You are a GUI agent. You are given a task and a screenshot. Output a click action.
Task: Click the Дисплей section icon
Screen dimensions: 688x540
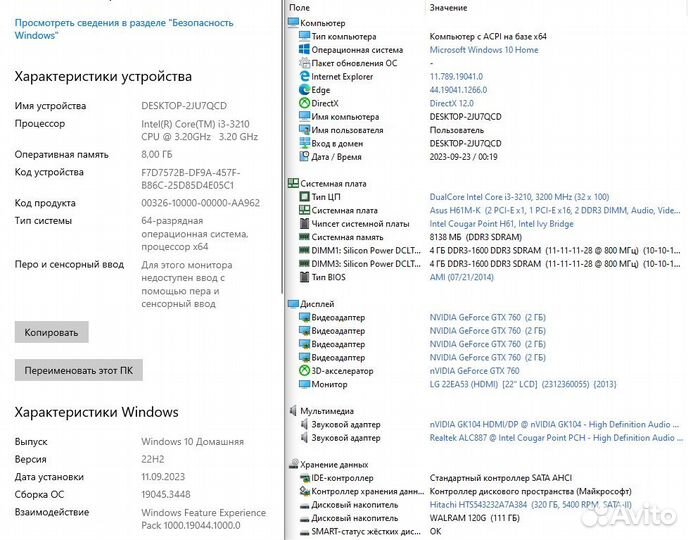tap(293, 304)
